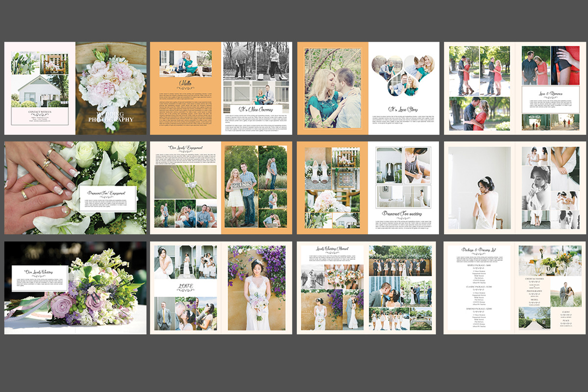Click the "CONTACT WITH US" heading
The width and height of the screenshot is (588, 392).
point(39,111)
